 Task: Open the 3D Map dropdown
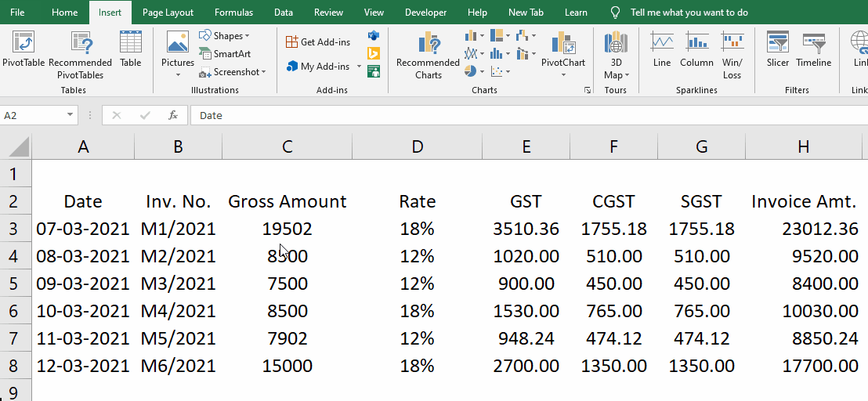coord(616,56)
